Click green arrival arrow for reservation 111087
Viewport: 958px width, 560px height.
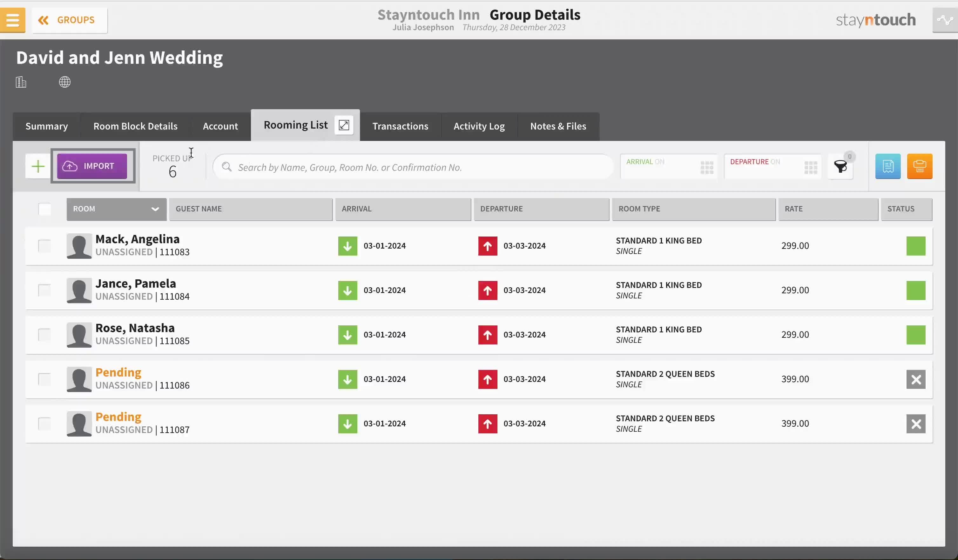coord(347,423)
